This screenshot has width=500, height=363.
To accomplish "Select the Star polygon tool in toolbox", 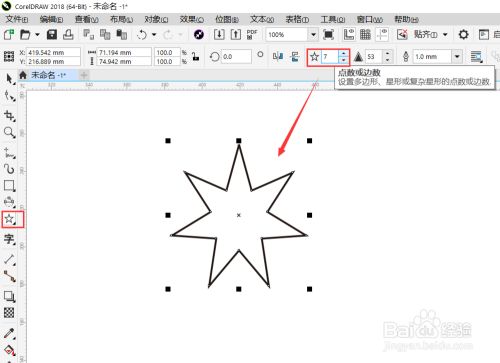I will point(10,219).
